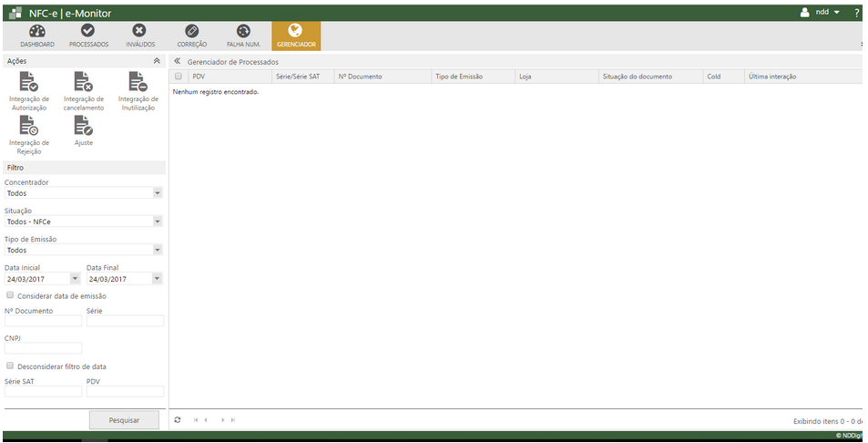Enable Considerar data de emissão checkbox

click(x=10, y=295)
